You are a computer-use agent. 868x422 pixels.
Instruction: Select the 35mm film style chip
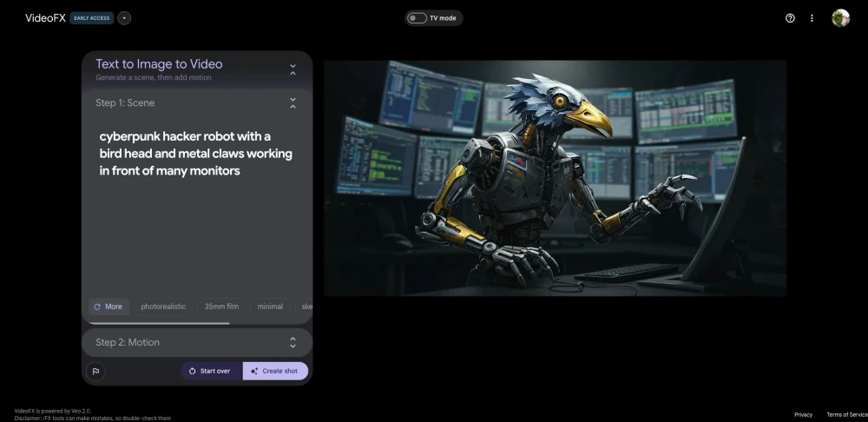click(x=220, y=307)
